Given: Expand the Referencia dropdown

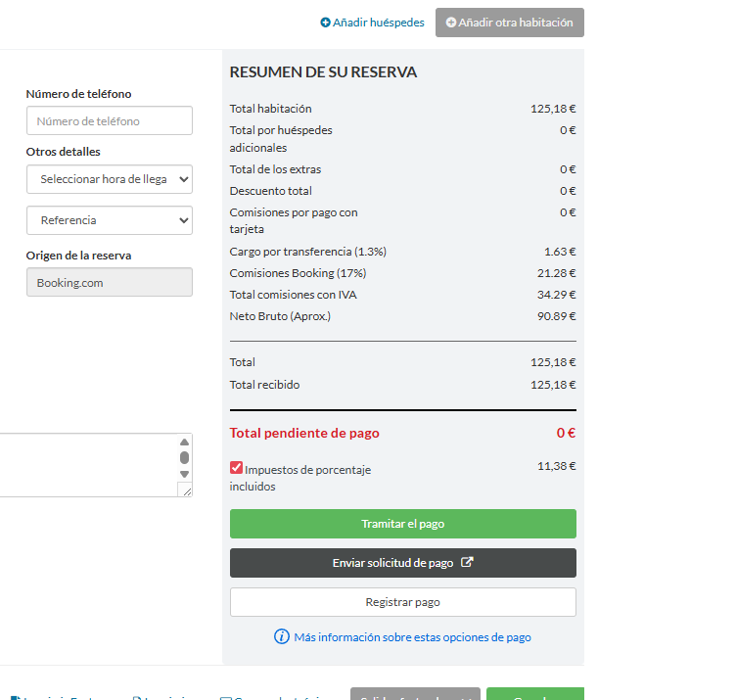Looking at the screenshot, I should (x=109, y=220).
